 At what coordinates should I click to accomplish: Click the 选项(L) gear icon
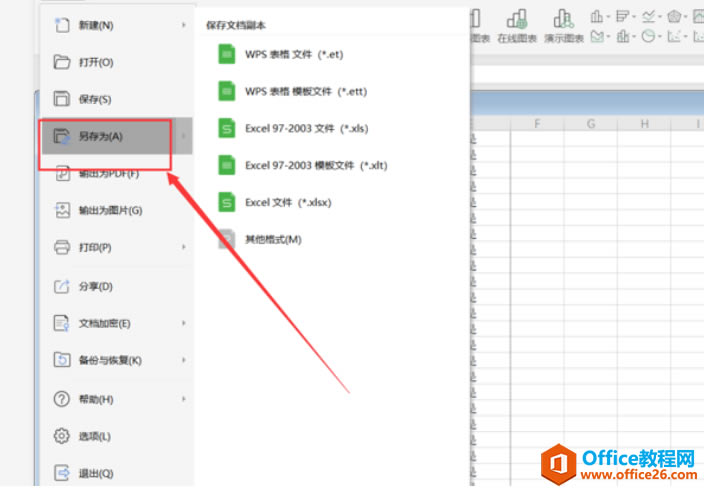pyautogui.click(x=62, y=436)
